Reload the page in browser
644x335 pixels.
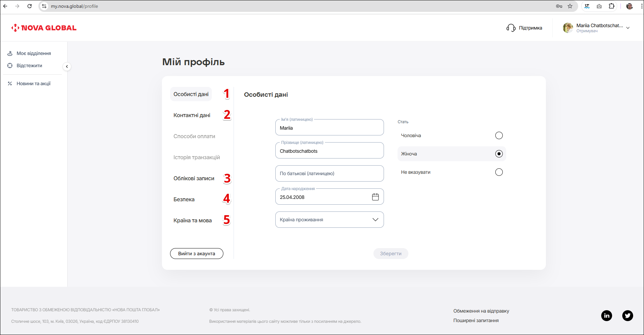coord(30,6)
